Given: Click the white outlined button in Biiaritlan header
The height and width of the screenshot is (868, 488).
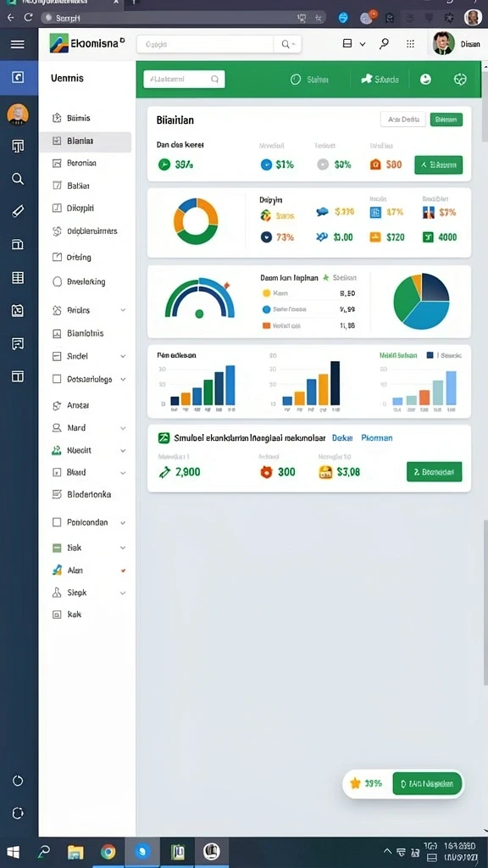Looking at the screenshot, I should pos(402,119).
